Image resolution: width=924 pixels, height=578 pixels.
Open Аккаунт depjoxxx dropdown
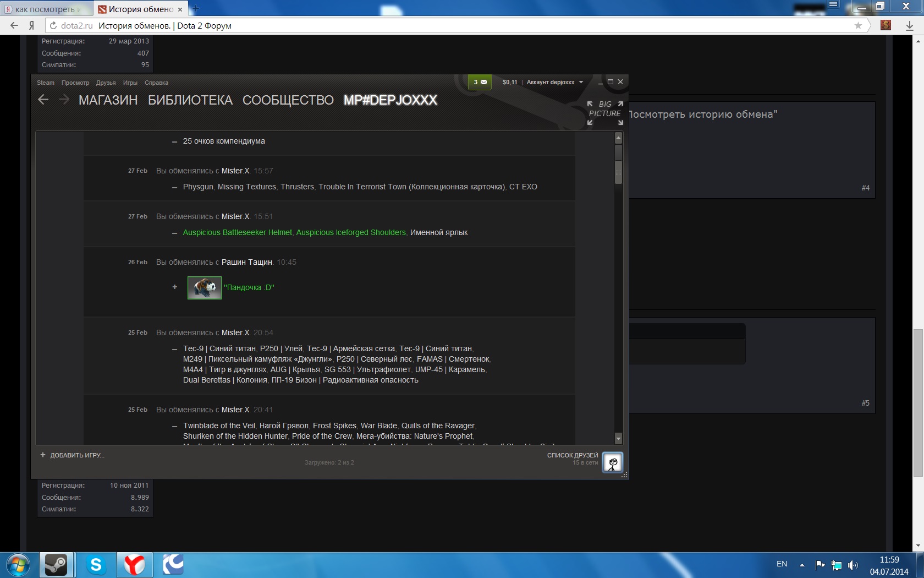pyautogui.click(x=554, y=82)
